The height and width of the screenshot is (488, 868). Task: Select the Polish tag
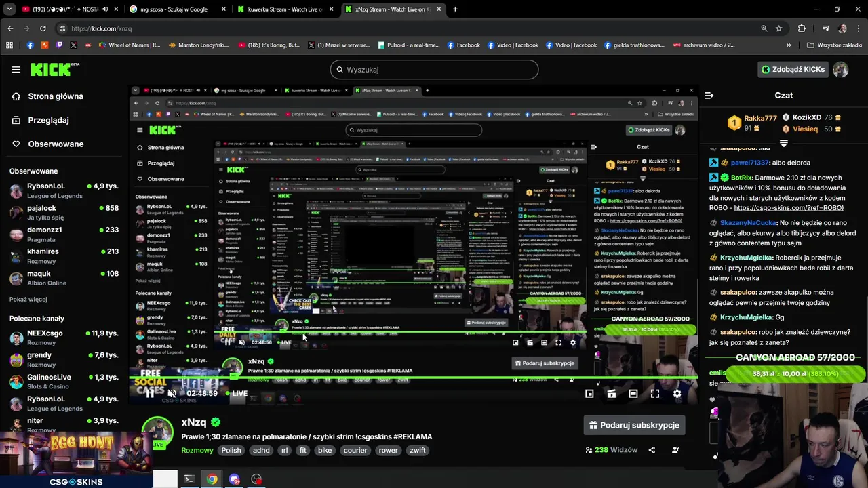coord(231,450)
